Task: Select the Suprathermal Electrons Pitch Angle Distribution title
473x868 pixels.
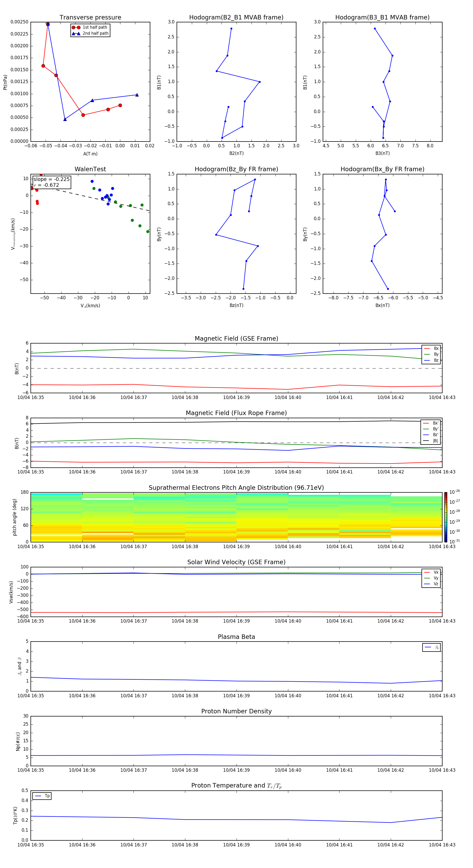Action: tap(236, 488)
